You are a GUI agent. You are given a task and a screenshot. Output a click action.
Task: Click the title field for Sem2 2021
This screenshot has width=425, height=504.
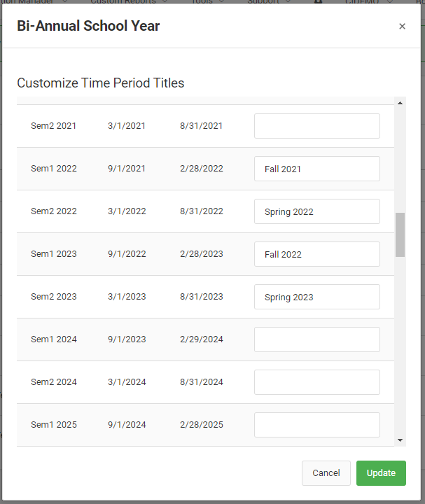coord(316,127)
